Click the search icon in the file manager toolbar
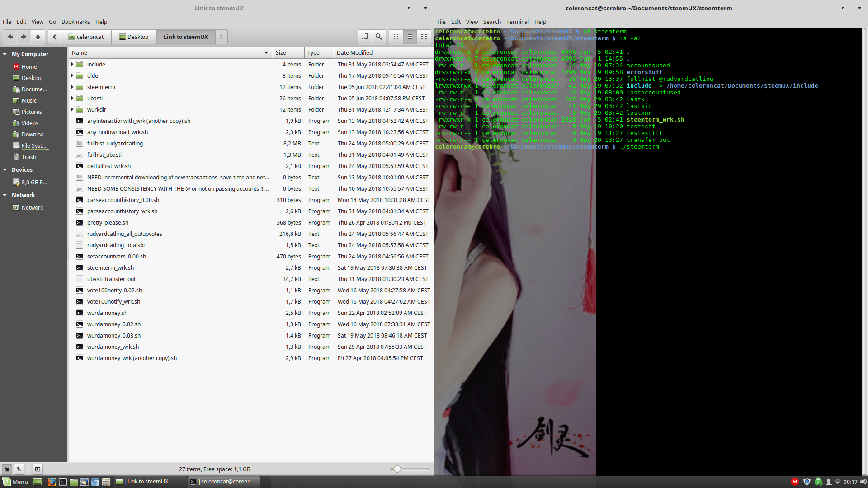Viewport: 868px width, 488px height. 379,37
